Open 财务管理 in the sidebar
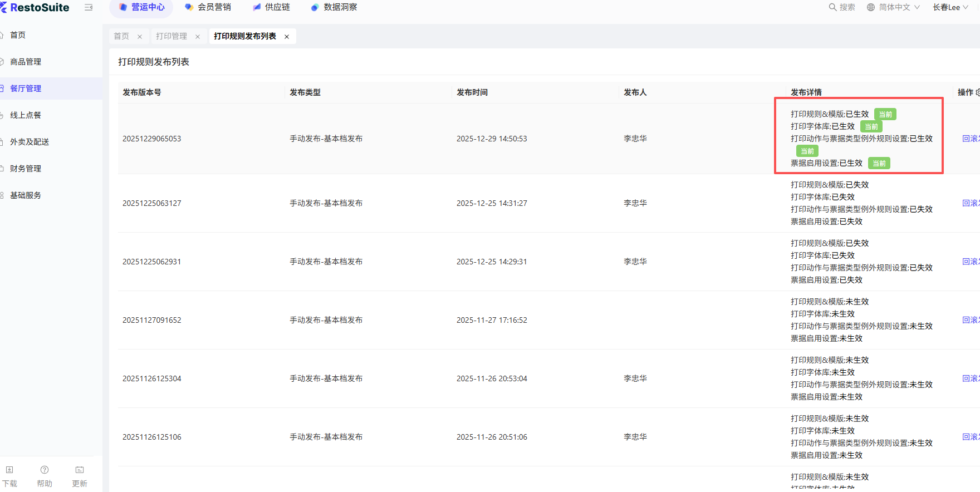980x492 pixels. coord(26,169)
